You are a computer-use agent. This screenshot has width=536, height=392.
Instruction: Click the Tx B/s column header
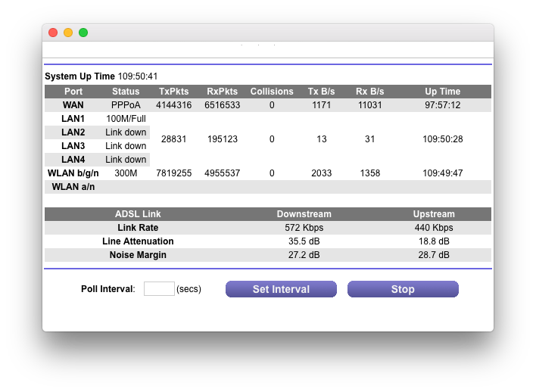[x=321, y=92]
